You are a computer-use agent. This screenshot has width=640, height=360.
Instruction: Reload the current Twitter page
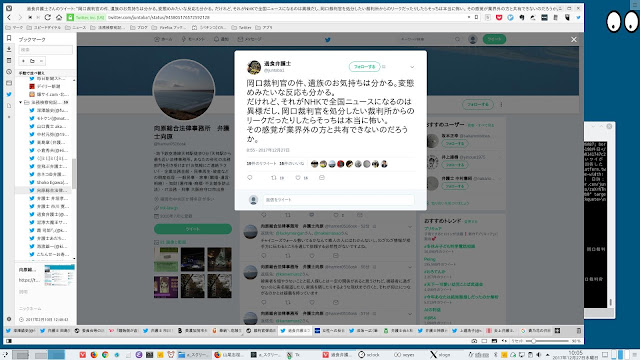[48, 18]
